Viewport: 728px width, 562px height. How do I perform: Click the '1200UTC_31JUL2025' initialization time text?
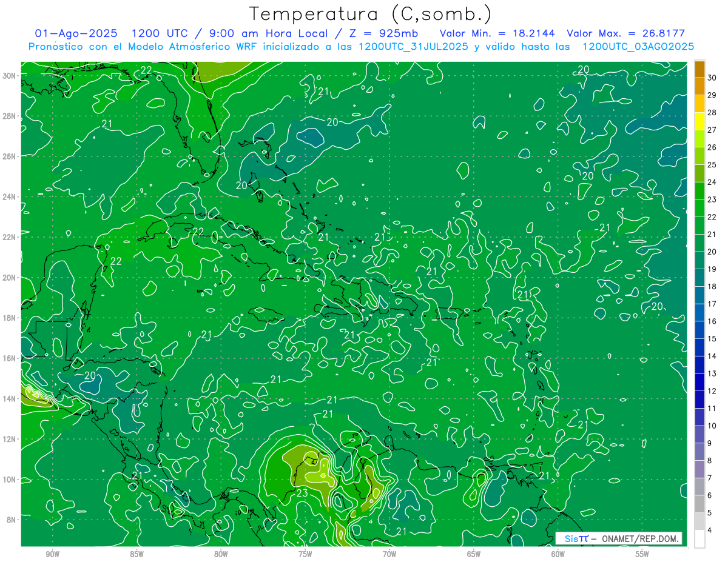[x=414, y=47]
